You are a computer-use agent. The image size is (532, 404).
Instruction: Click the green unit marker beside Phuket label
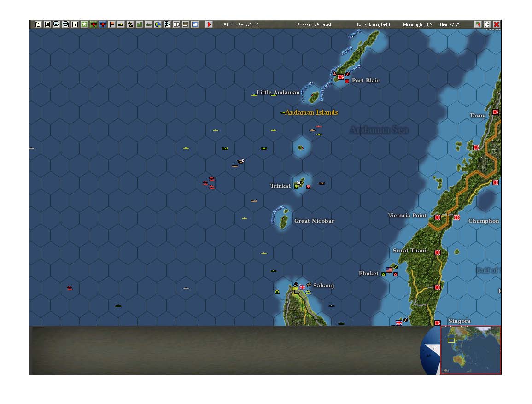coord(383,274)
